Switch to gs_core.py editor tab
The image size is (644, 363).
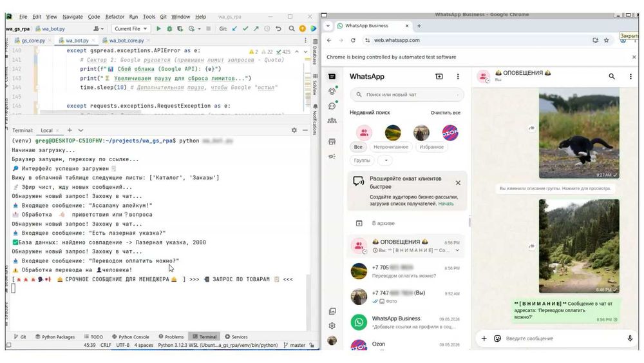(x=33, y=40)
